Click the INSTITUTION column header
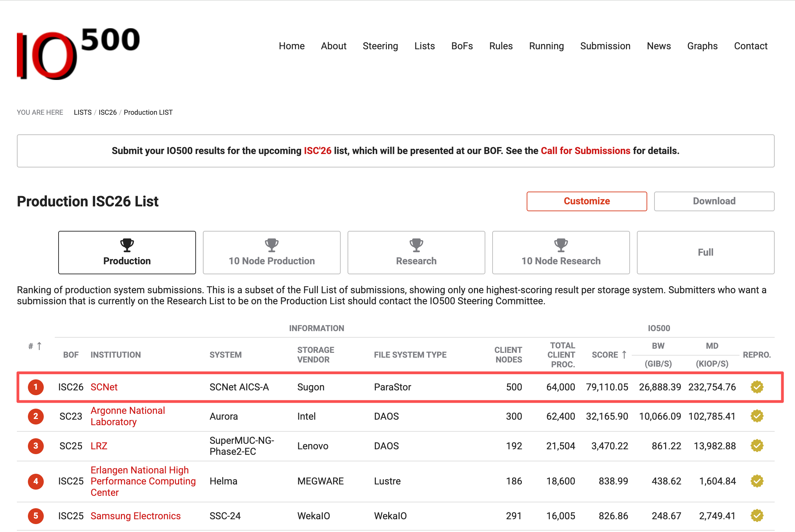This screenshot has width=795, height=532. 116,355
